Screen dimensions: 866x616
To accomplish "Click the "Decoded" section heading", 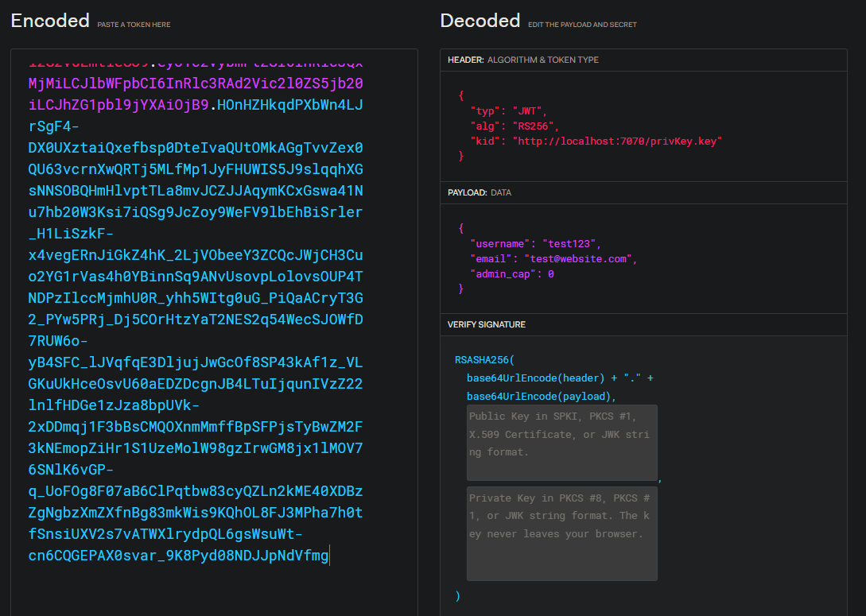I will [x=480, y=21].
